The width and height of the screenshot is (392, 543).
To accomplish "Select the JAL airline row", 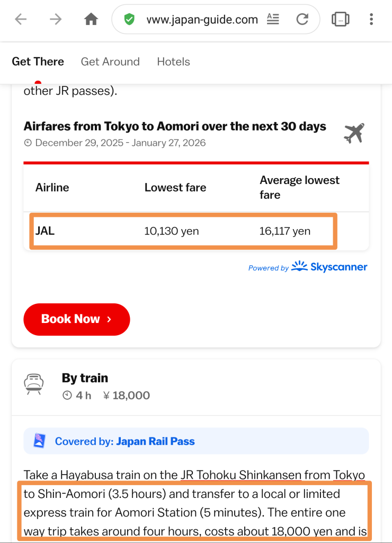I will 183,231.
